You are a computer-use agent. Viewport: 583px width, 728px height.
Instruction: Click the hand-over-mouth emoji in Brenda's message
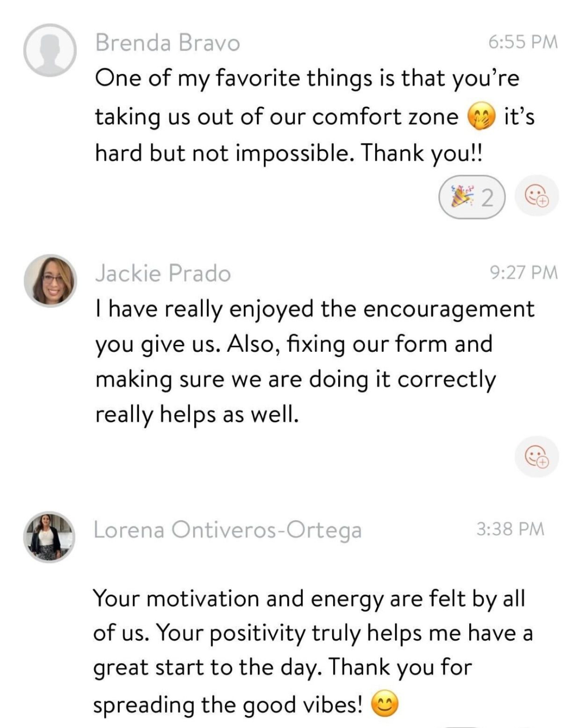480,117
